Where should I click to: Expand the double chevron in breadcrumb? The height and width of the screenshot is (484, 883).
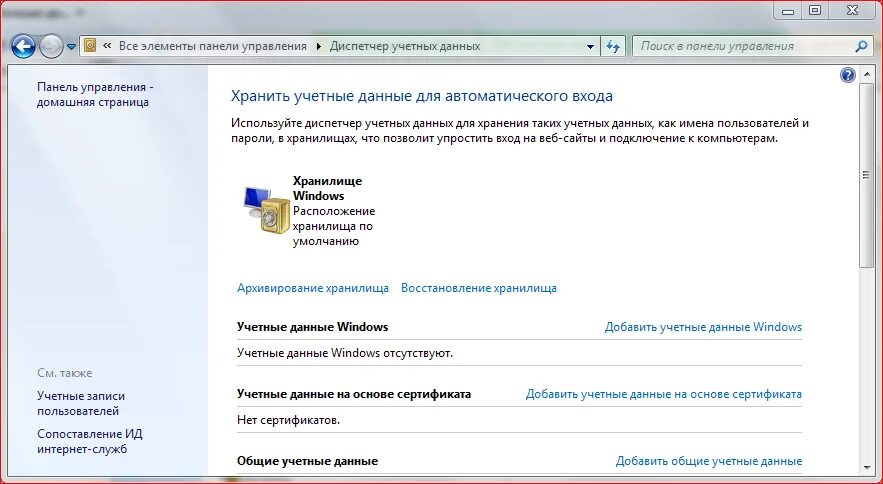point(107,46)
